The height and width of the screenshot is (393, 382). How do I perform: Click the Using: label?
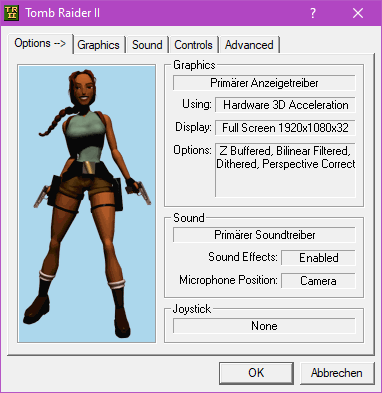point(197,104)
